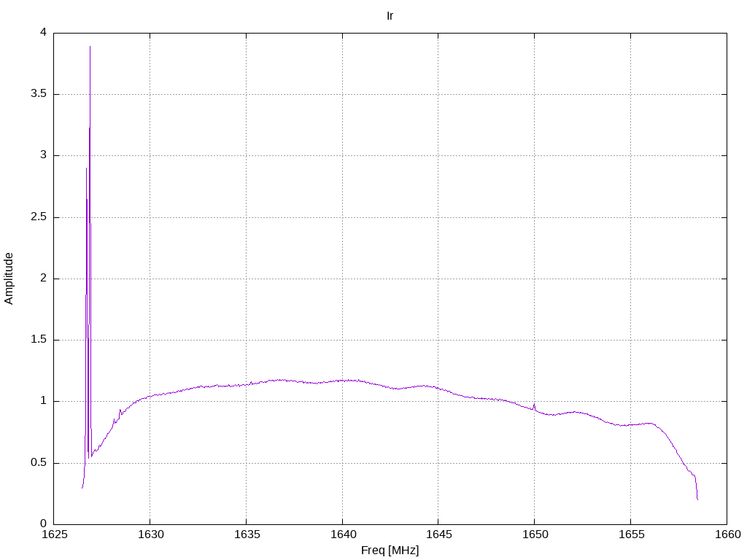The height and width of the screenshot is (560, 747).
Task: Click the y-axis tick label 3.5
Action: coord(39,93)
